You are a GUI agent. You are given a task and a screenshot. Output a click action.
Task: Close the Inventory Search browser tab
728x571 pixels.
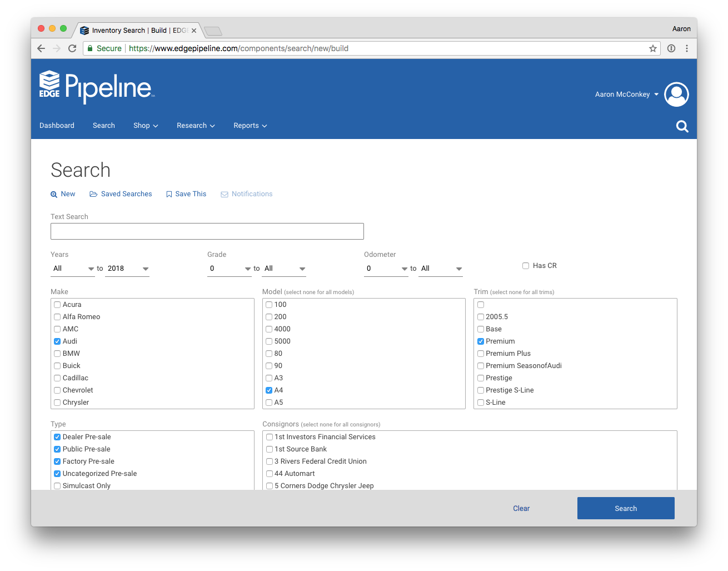(x=194, y=31)
